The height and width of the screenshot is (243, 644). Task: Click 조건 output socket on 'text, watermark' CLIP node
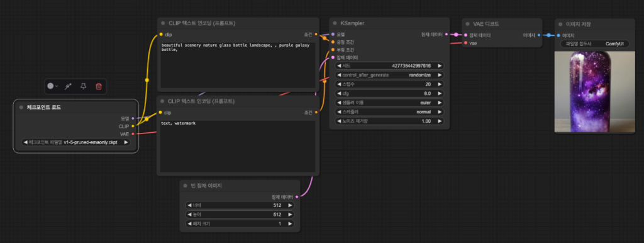(316, 112)
